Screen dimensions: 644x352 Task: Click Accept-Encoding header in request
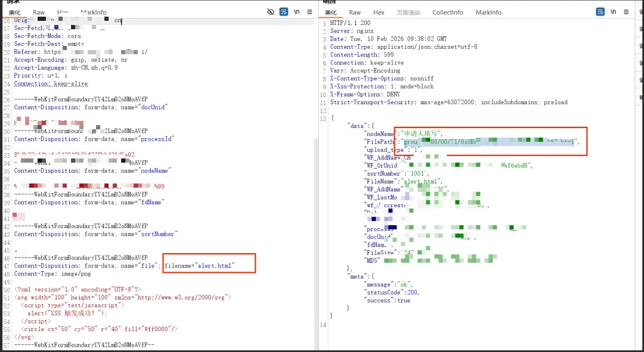(x=70, y=60)
